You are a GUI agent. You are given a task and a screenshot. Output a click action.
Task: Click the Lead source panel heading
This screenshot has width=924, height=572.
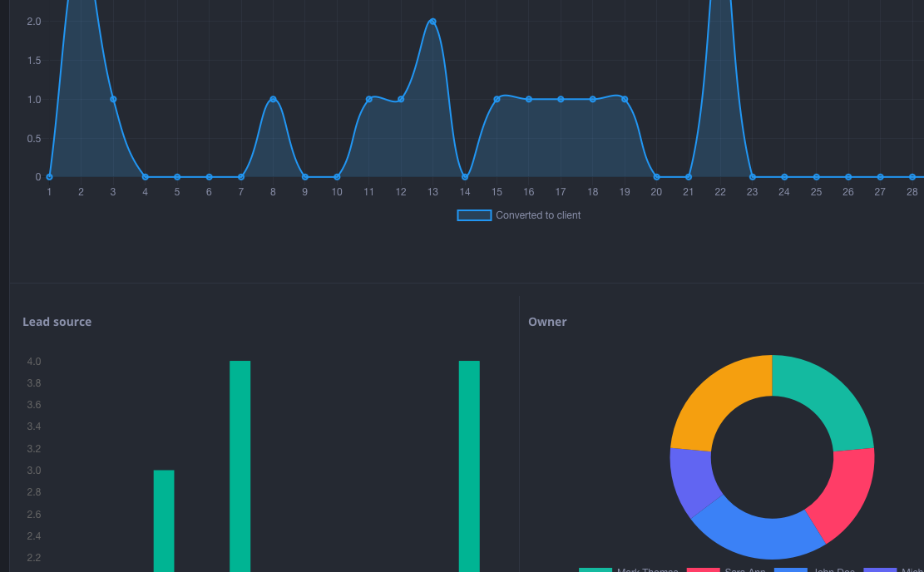pos(57,322)
